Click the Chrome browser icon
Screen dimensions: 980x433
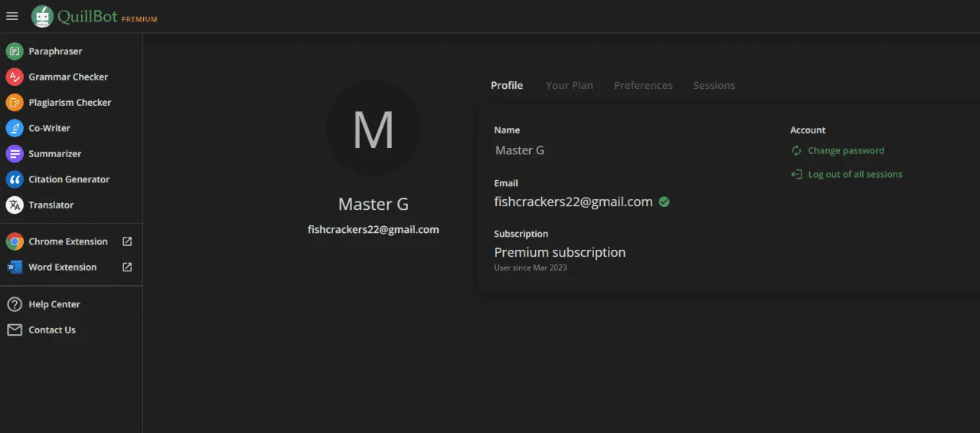15,241
